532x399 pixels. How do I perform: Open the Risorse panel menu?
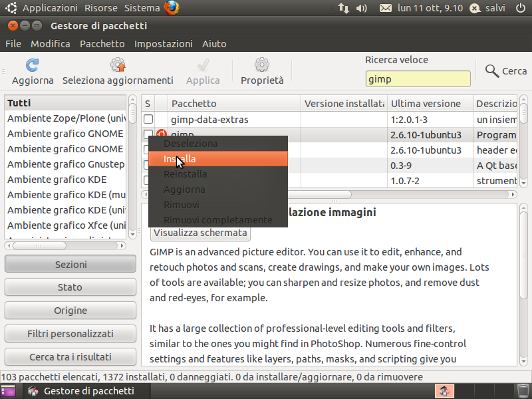(101, 8)
